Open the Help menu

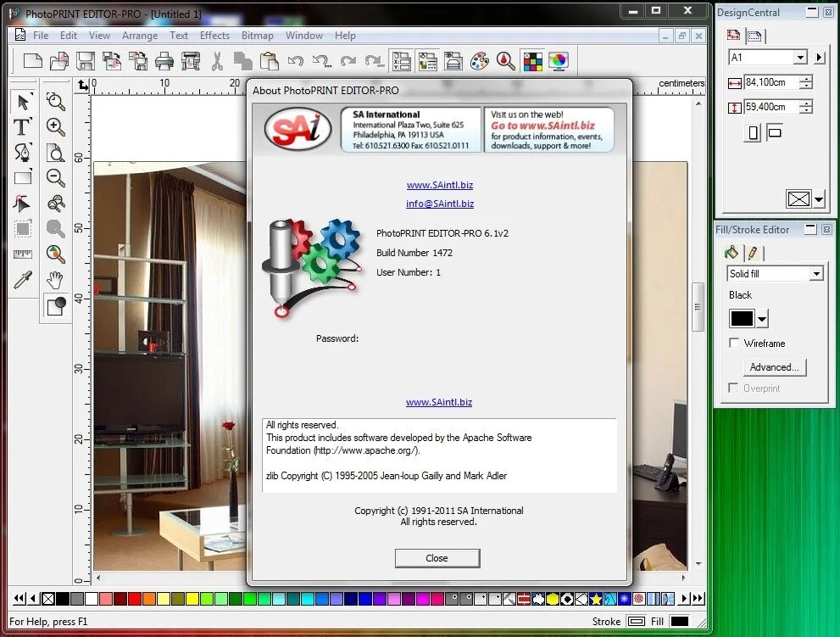(345, 36)
